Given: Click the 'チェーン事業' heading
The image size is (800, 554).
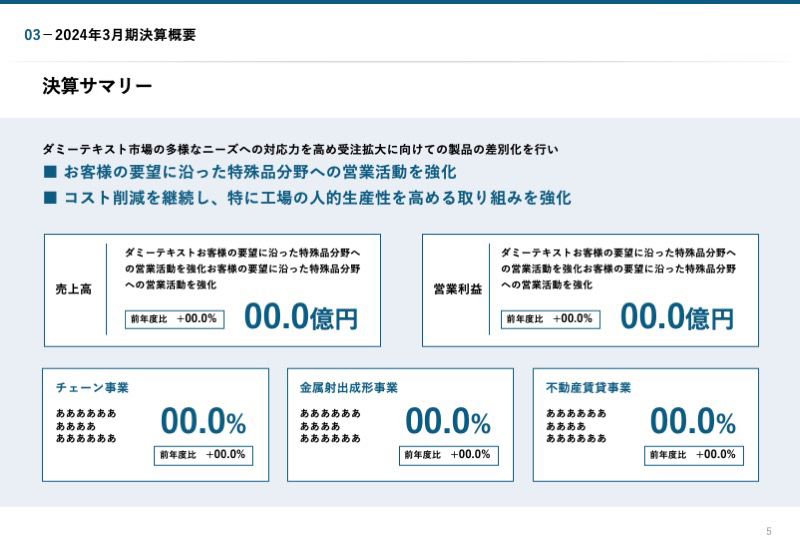Looking at the screenshot, I should [92, 388].
